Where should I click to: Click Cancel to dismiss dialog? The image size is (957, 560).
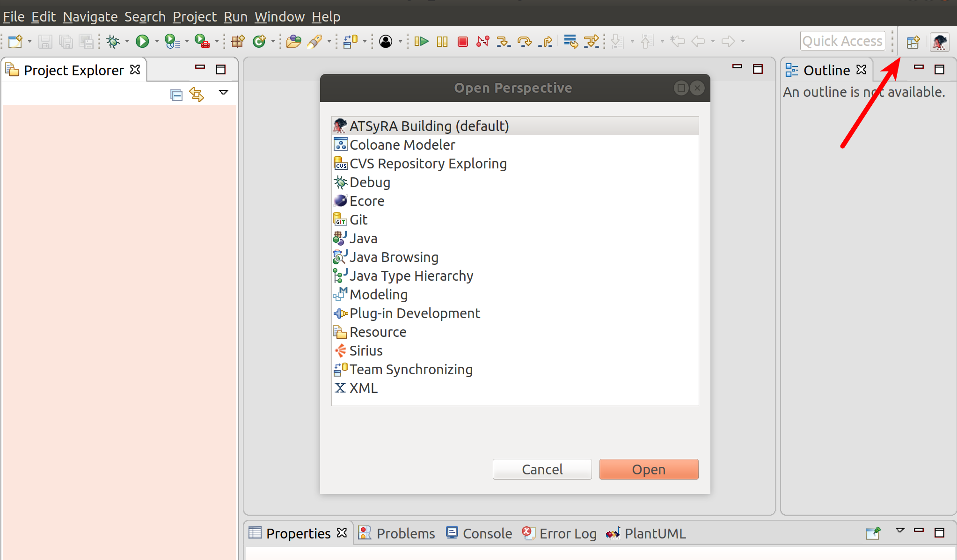(542, 469)
